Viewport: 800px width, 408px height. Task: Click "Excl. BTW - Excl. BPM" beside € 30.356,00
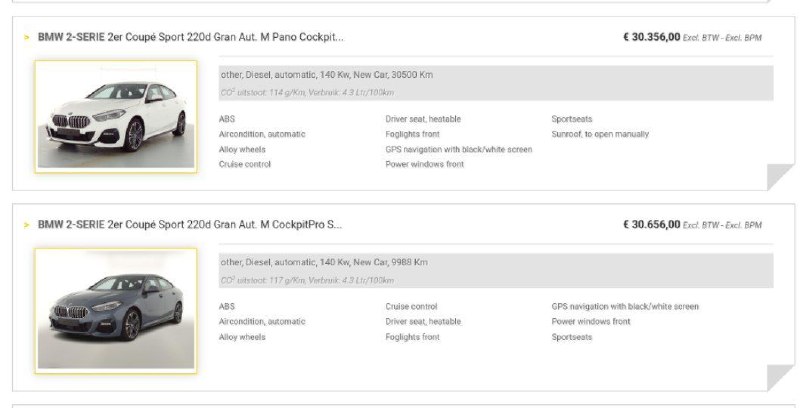[722, 38]
